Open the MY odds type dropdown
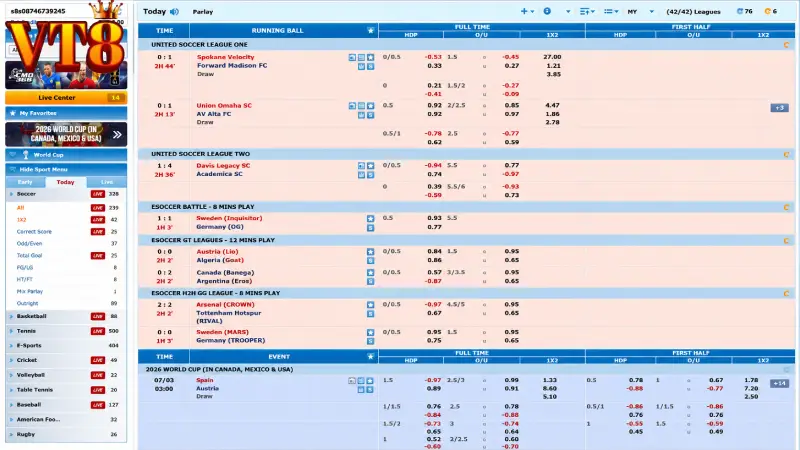800x450 pixels. 641,11
